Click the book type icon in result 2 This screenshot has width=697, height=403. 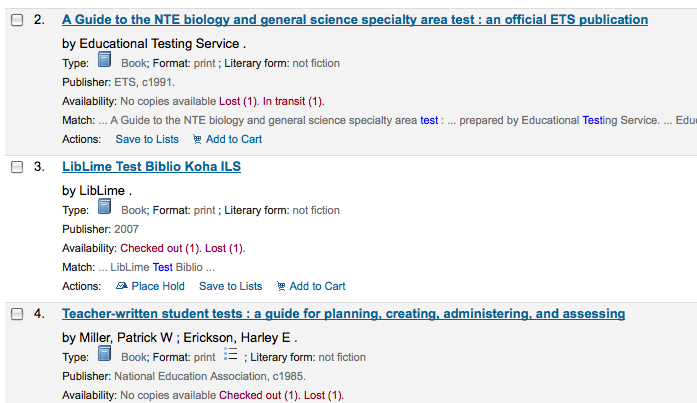[x=105, y=62]
